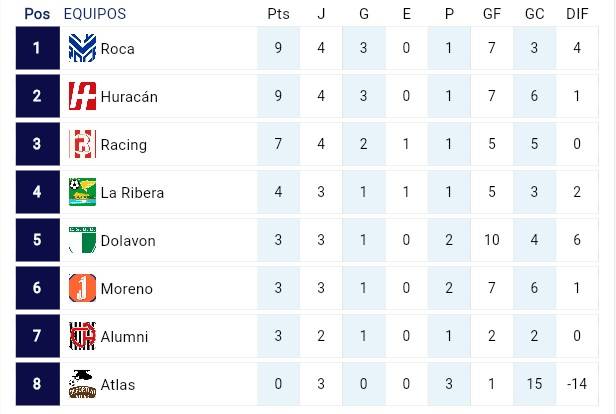Click the Huracán team crest icon
Viewport: 616px width, 414px height.
(x=81, y=97)
